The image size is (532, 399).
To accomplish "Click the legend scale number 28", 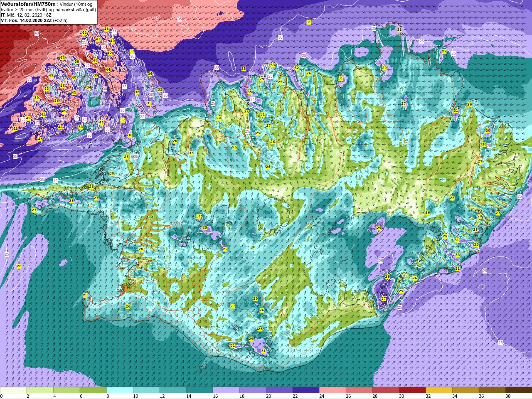I will (x=374, y=396).
